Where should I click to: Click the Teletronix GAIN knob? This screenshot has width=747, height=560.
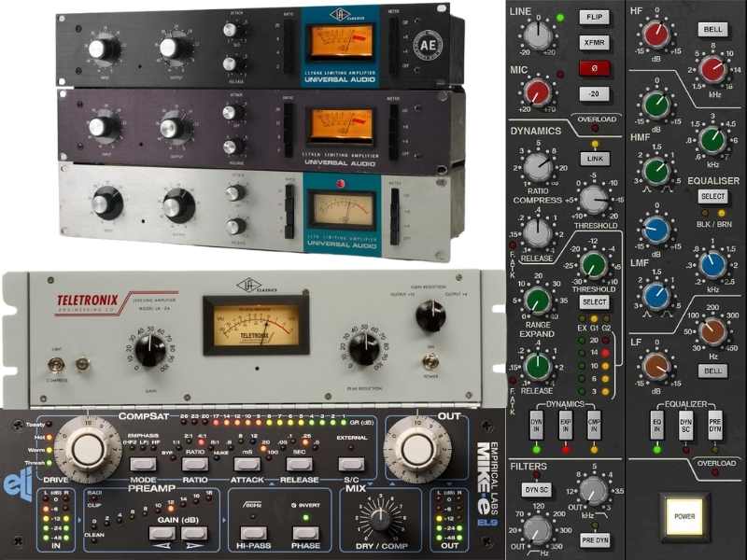150,351
